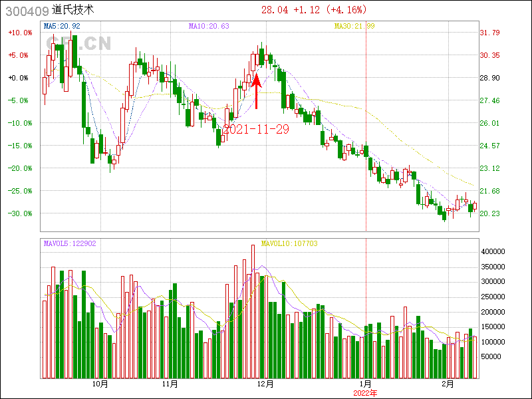Image resolution: width=532 pixels, height=399 pixels.
Task: Select the MA5:20.92 indicator label
Action: (x=62, y=26)
